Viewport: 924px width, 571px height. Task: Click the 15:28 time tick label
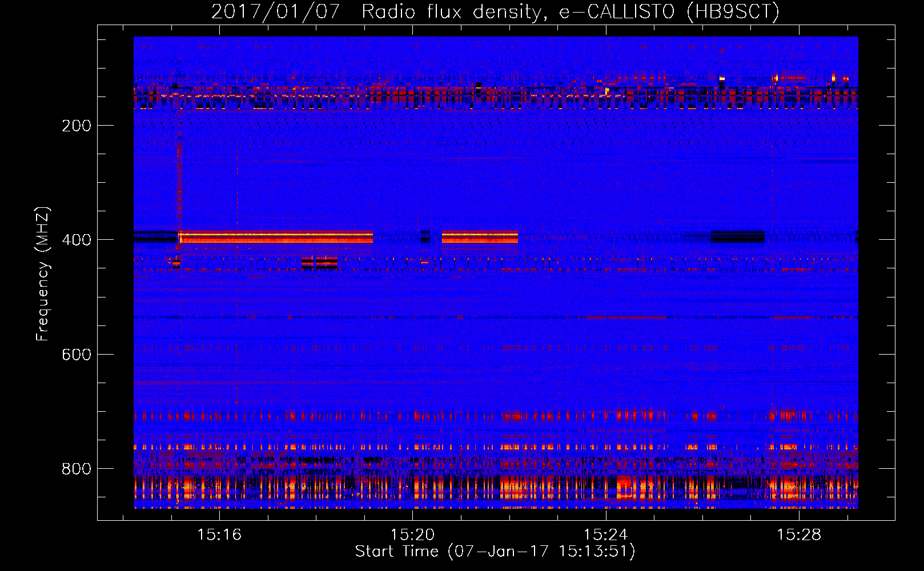pyautogui.click(x=798, y=535)
